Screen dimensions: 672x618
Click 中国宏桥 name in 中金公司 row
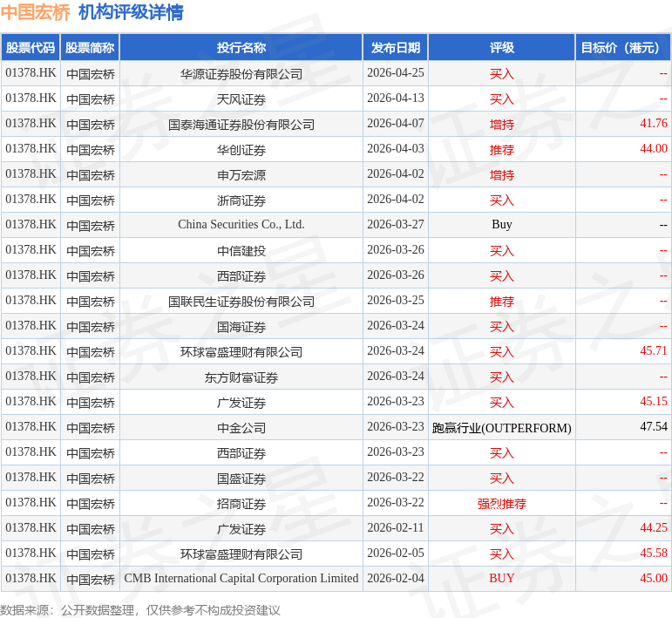click(91, 428)
